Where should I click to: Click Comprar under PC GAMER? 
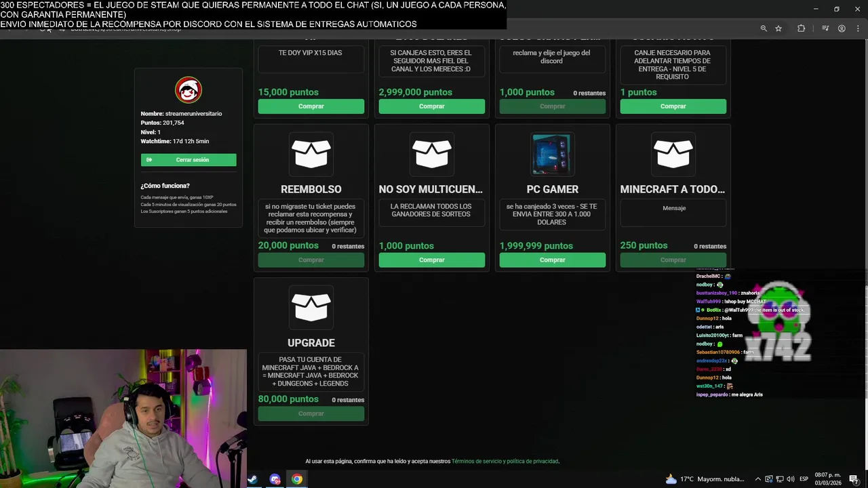[553, 260]
